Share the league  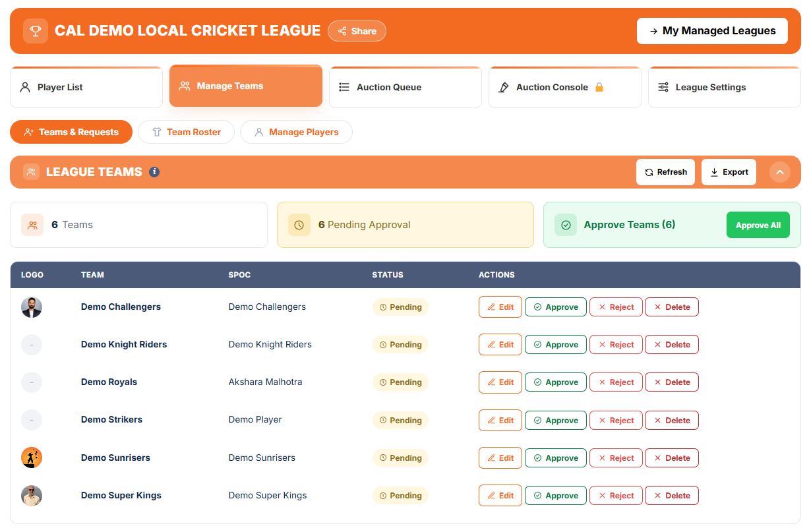[x=357, y=31]
